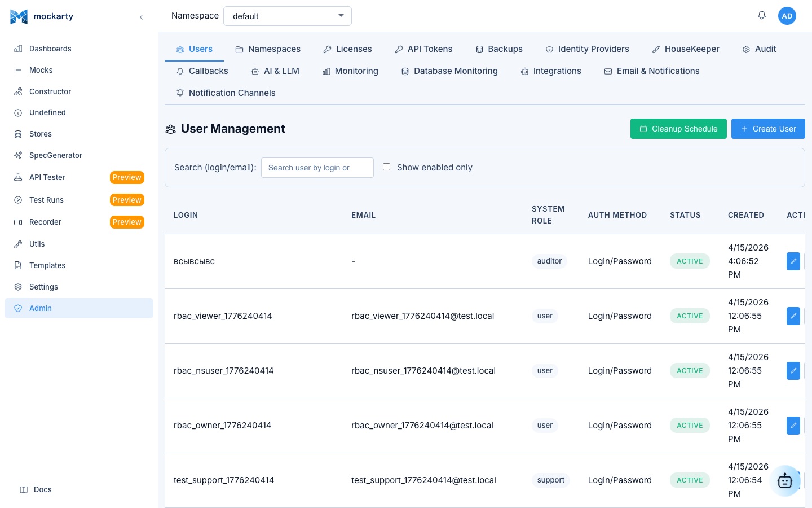Open the notifications bell
Viewport: 812px width, 508px height.
point(762,16)
